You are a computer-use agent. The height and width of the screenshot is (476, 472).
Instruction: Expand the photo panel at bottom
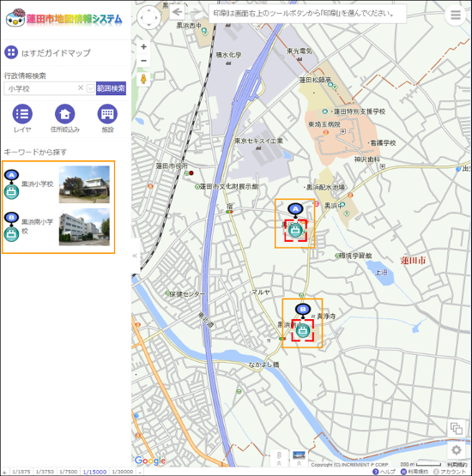click(299, 459)
